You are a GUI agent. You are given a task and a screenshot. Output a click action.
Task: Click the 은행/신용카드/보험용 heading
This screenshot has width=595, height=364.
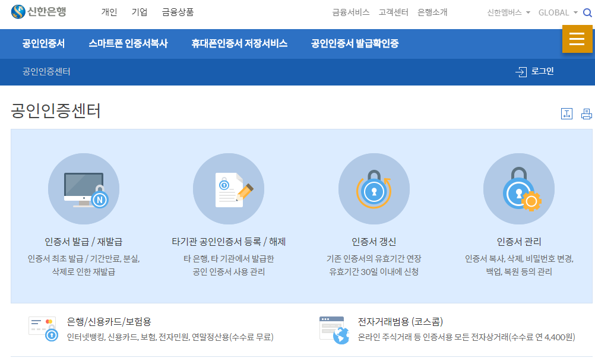(109, 321)
